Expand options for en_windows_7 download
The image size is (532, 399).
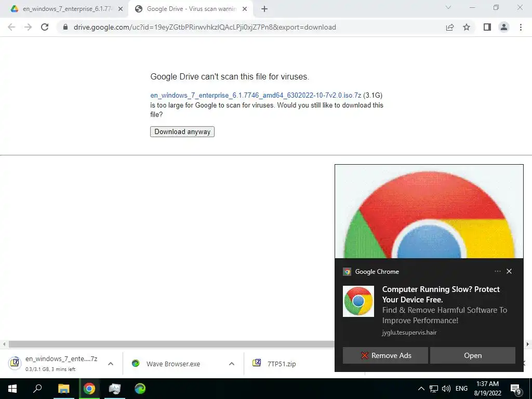tap(111, 364)
